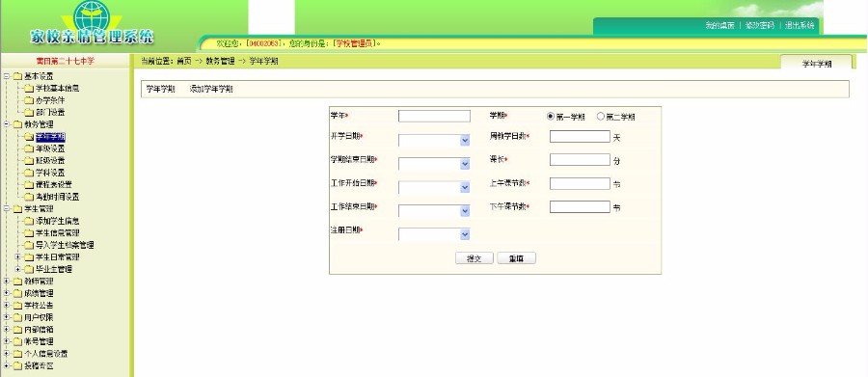
Task: Expand the 帐号管理 tree node
Action: point(6,341)
